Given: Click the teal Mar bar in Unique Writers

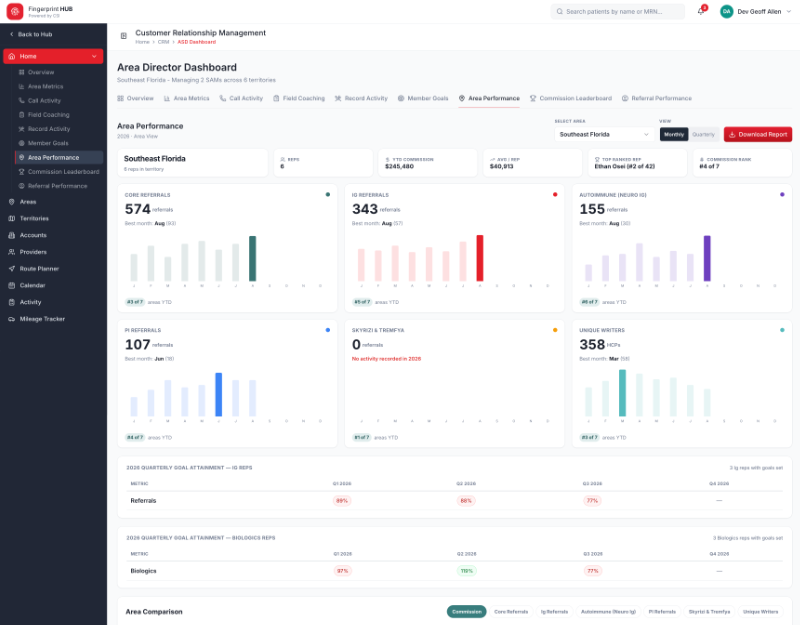Looking at the screenshot, I should (622, 393).
